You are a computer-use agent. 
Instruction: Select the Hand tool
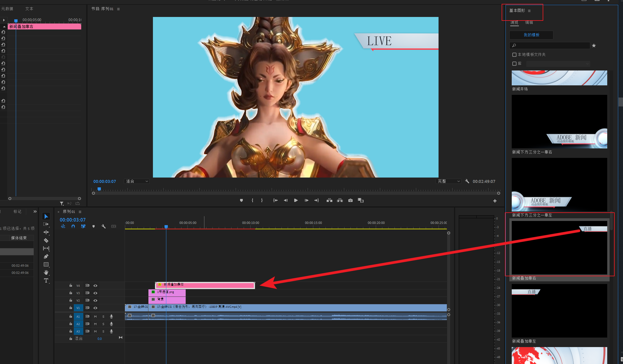[46, 272]
